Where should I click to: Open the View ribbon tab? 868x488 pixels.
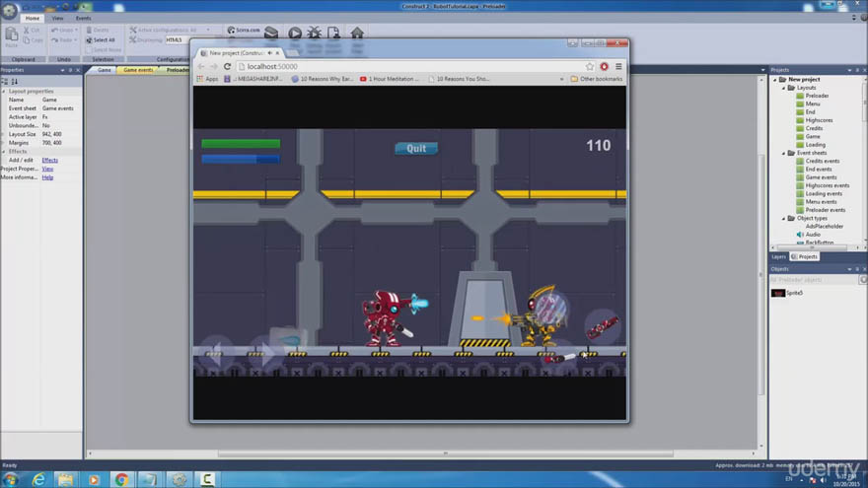click(57, 19)
